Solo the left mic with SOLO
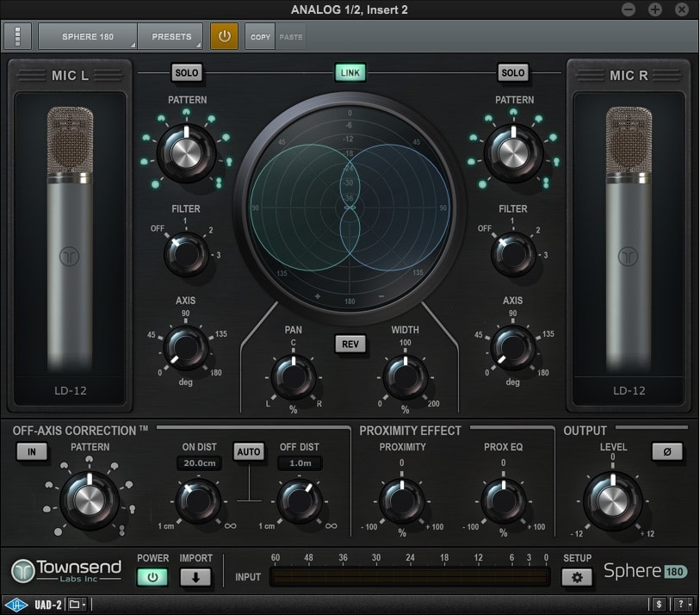Image resolution: width=700 pixels, height=615 pixels. (187, 73)
